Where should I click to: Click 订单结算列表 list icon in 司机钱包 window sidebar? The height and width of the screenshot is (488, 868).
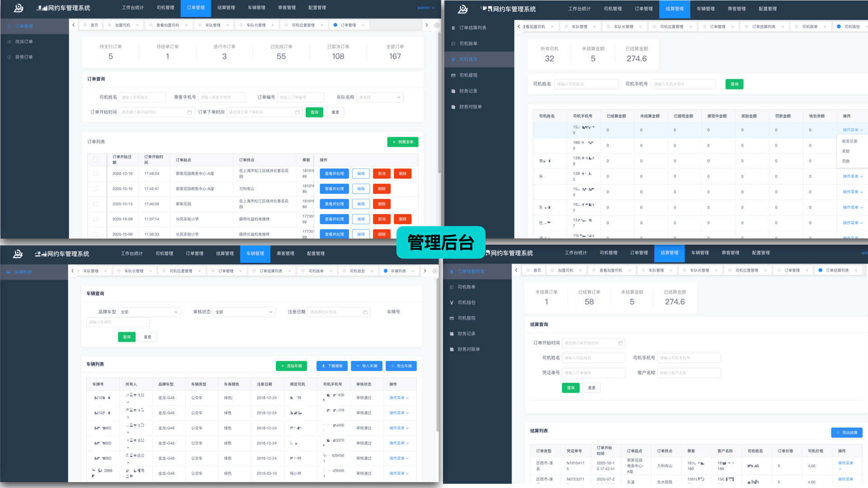click(453, 28)
